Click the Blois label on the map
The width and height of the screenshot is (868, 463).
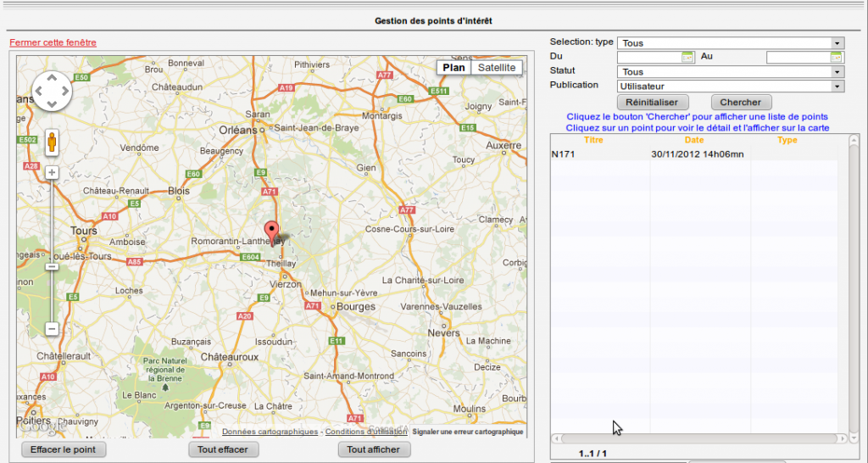[x=179, y=191]
